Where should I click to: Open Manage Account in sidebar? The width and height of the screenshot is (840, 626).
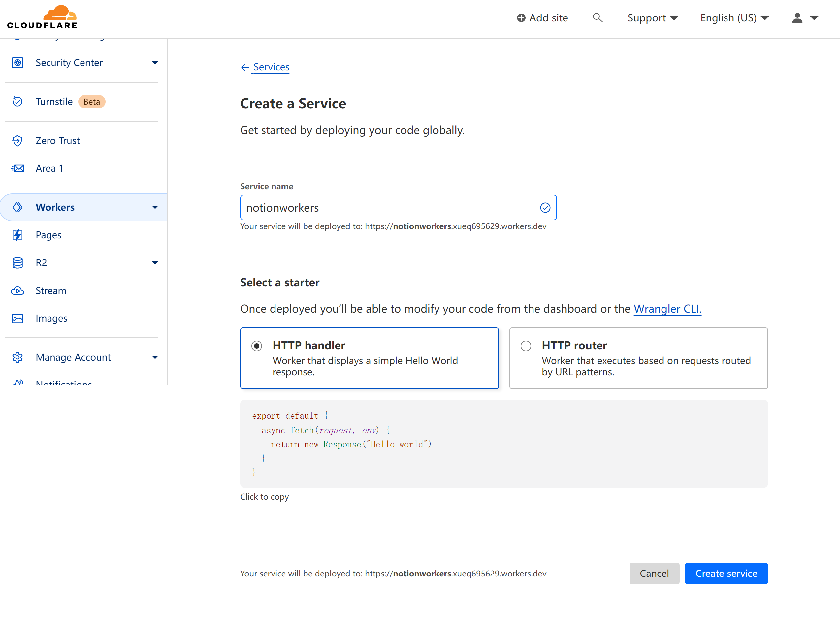pos(73,357)
